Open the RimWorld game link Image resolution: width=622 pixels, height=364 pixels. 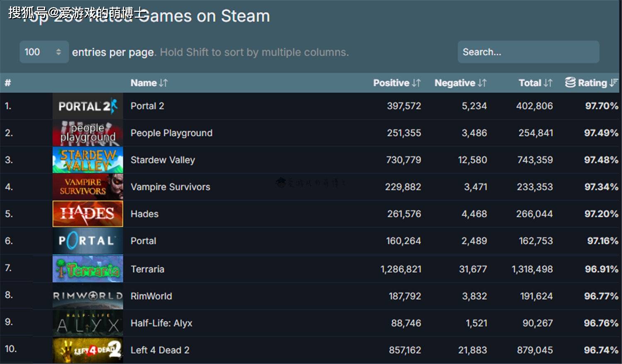pos(151,296)
